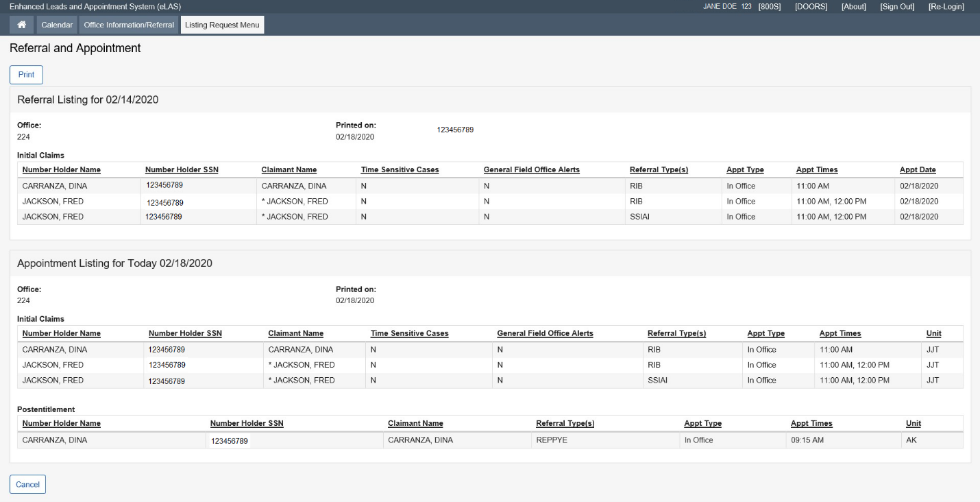This screenshot has width=980, height=502.
Task: Click Claimant Name header in Referral Listing
Action: pyautogui.click(x=289, y=170)
